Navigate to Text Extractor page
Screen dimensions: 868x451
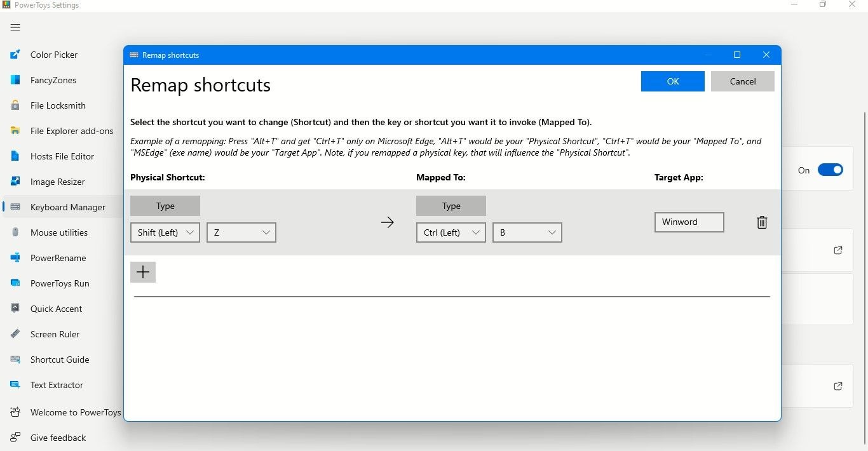point(57,385)
